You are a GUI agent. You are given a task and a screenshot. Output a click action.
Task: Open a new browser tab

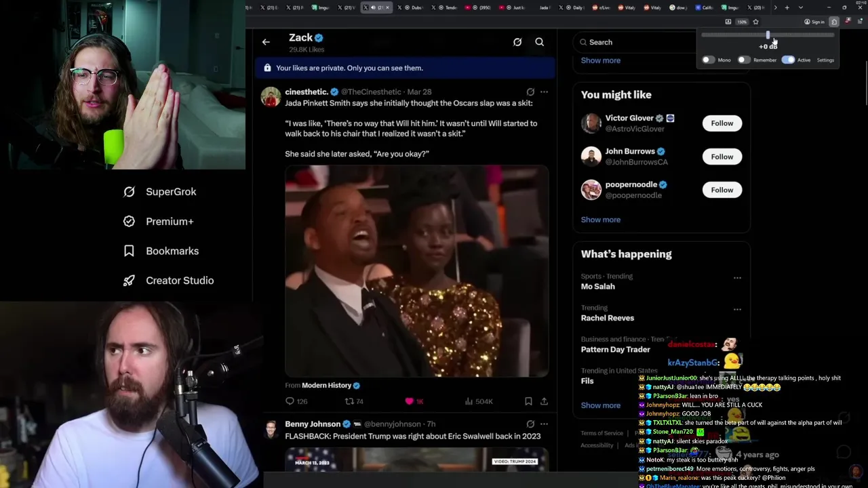pos(787,7)
